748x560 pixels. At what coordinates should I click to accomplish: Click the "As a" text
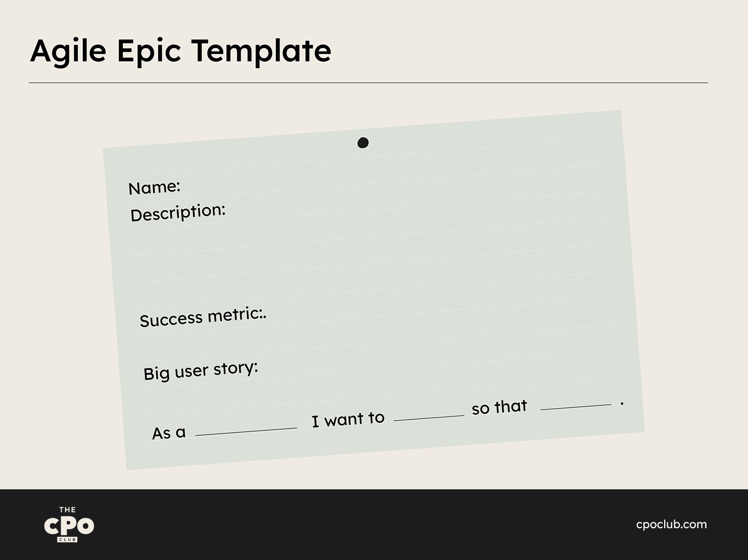coord(169,433)
